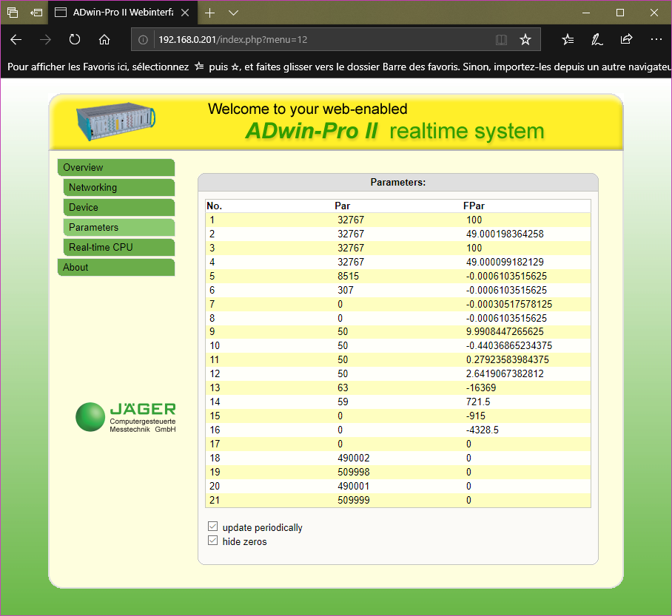Click the forward navigation arrow
The image size is (672, 616).
point(45,40)
